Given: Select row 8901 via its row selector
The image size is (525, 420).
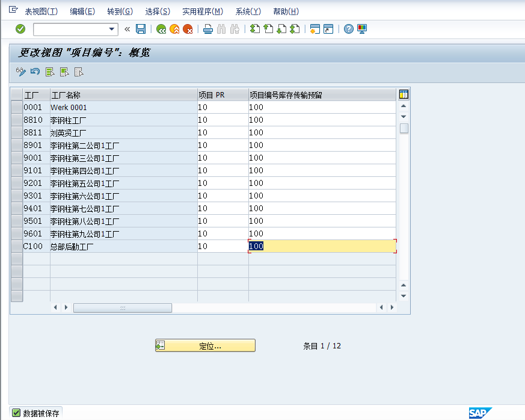Looking at the screenshot, I should pyautogui.click(x=17, y=146).
